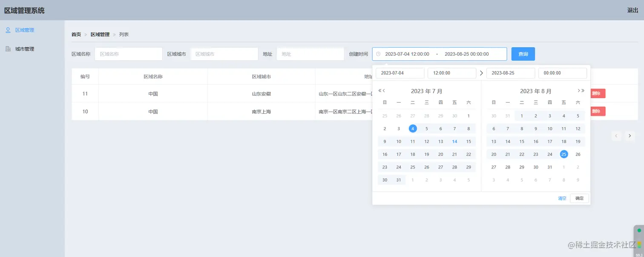Click the 区域管理 sidebar location icon
644x257 pixels.
point(8,30)
